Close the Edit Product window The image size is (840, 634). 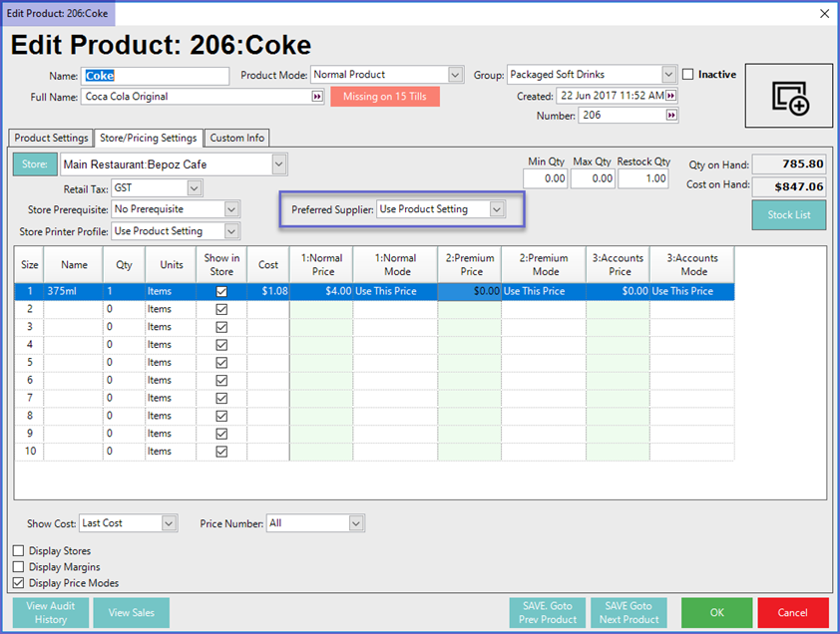[824, 13]
